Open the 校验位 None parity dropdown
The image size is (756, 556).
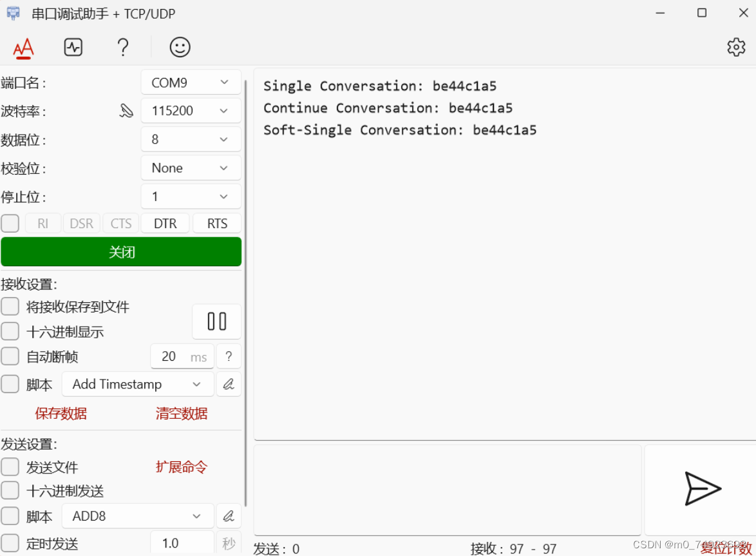click(191, 168)
